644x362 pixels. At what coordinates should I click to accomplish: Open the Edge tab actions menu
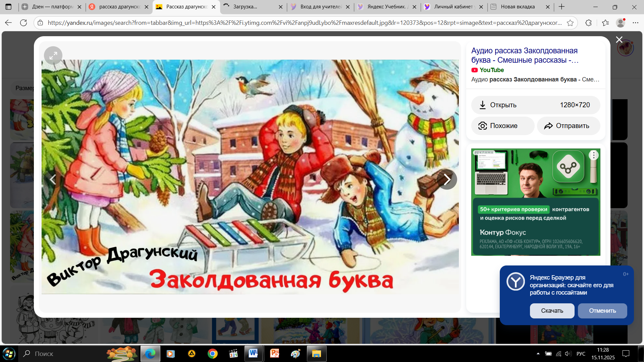pos(9,7)
